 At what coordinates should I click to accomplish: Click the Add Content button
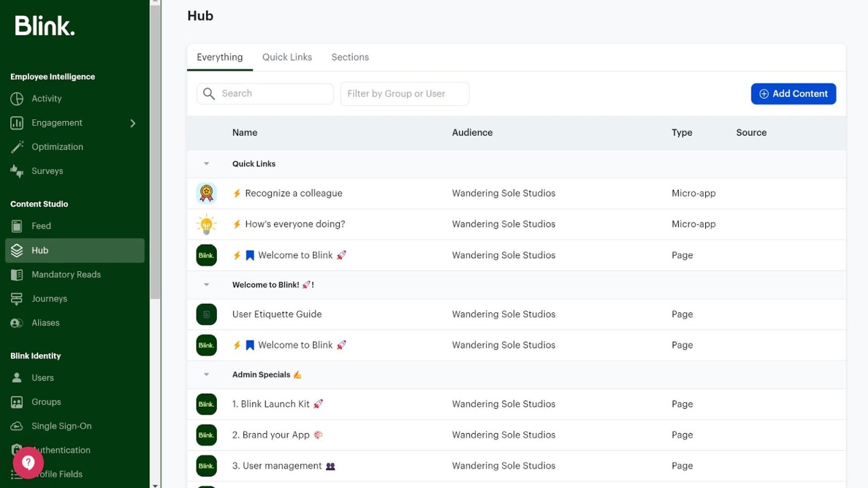tap(793, 94)
